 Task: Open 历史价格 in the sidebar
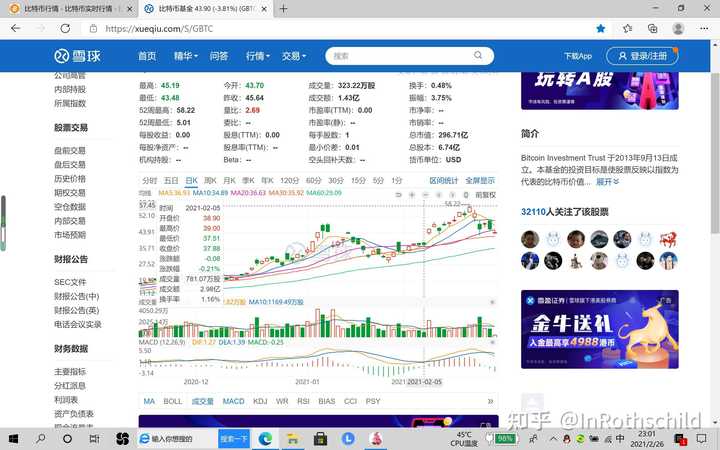pyautogui.click(x=70, y=178)
